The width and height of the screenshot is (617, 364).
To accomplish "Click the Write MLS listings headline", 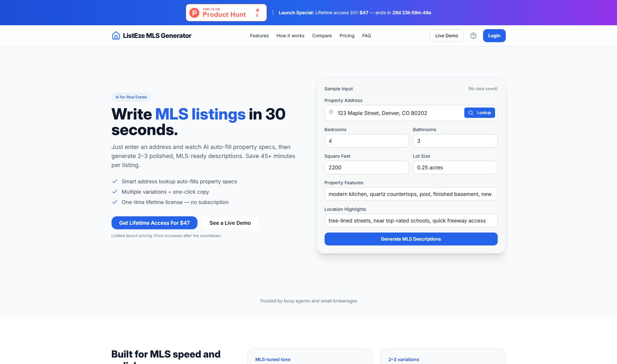I will (198, 122).
